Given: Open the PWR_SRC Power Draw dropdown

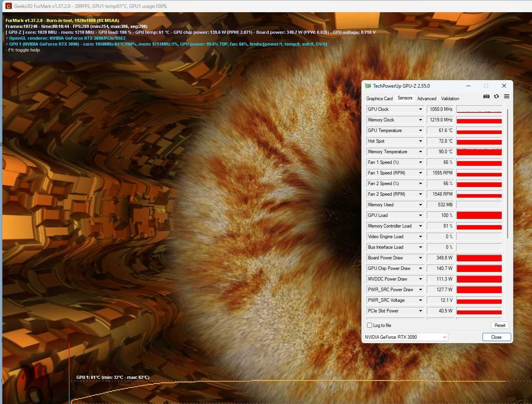Looking at the screenshot, I should pyautogui.click(x=420, y=290).
